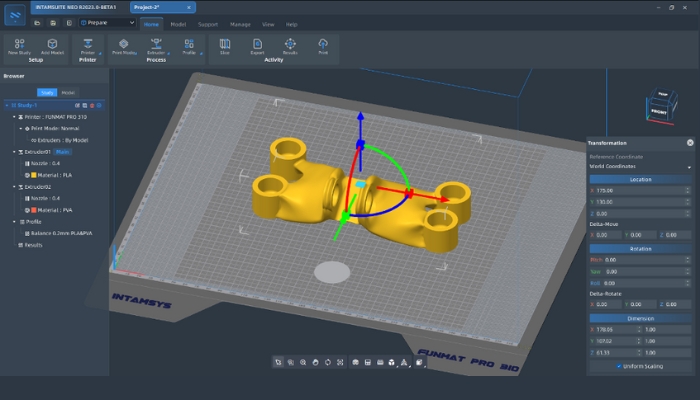Open the Results ribbon icon
The image size is (700, 400).
click(x=290, y=44)
